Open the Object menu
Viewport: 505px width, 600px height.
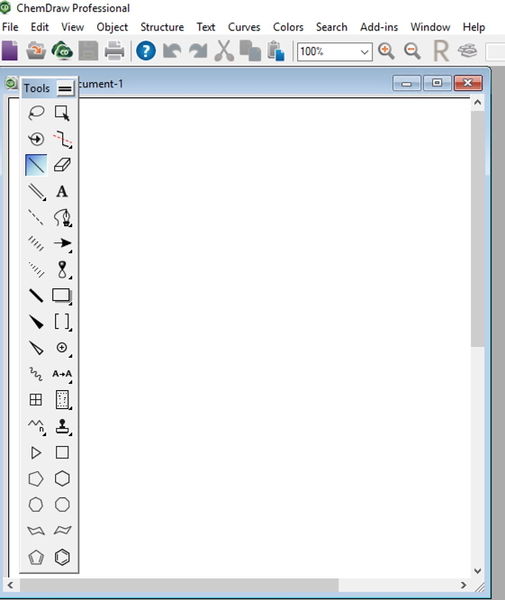click(112, 27)
